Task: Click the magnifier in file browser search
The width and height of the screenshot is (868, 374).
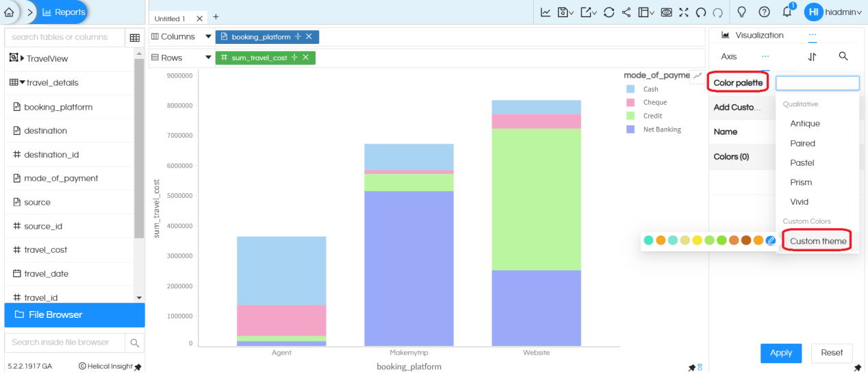Action: click(x=135, y=342)
